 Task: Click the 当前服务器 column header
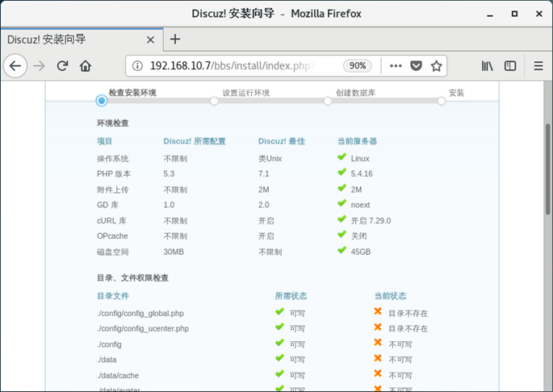click(x=357, y=141)
